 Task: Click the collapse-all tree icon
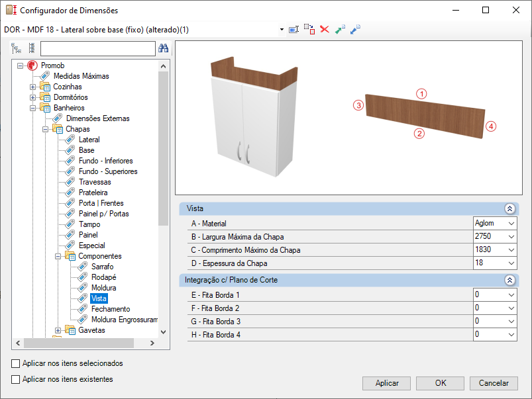32,48
